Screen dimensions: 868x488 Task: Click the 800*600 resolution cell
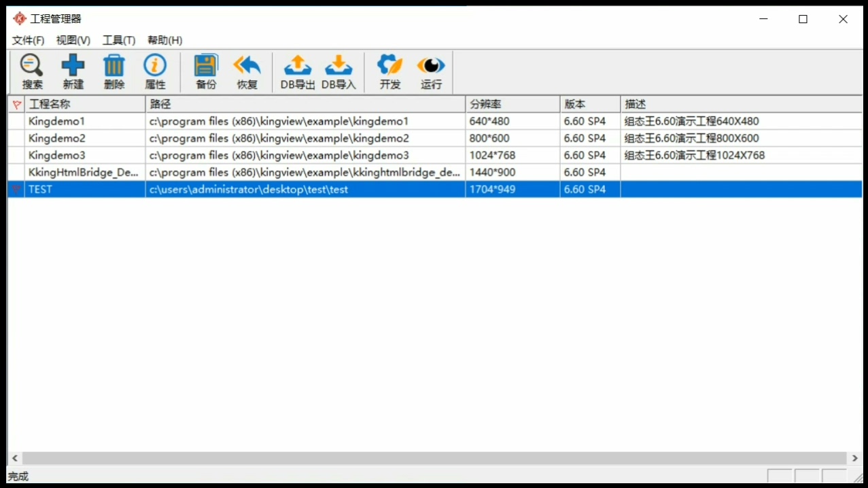pyautogui.click(x=513, y=139)
